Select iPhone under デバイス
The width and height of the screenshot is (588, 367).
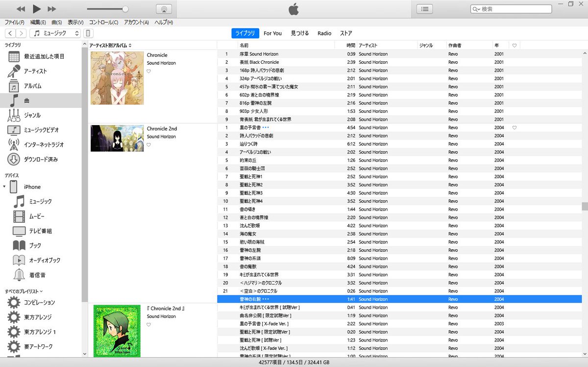(32, 187)
